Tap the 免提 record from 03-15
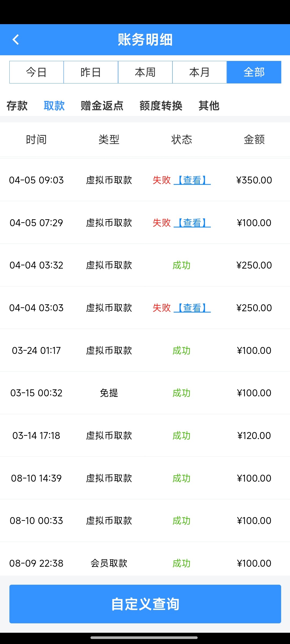 pyautogui.click(x=145, y=393)
